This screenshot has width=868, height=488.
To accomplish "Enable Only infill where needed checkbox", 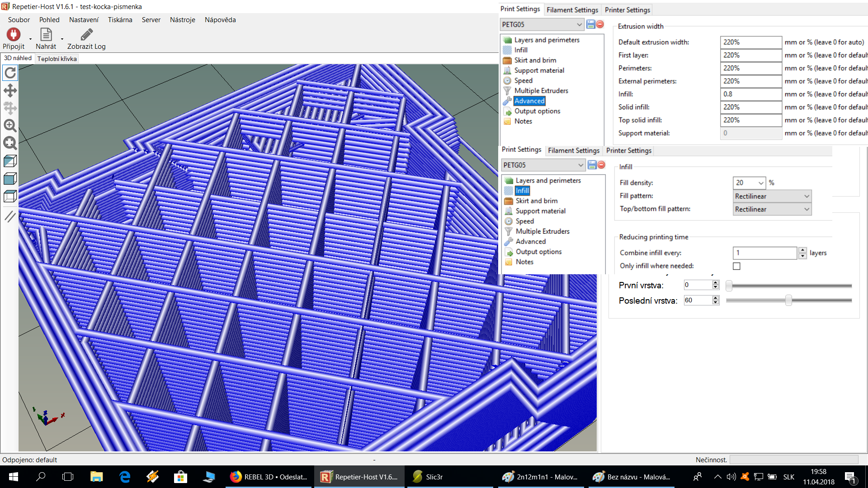I will [736, 266].
